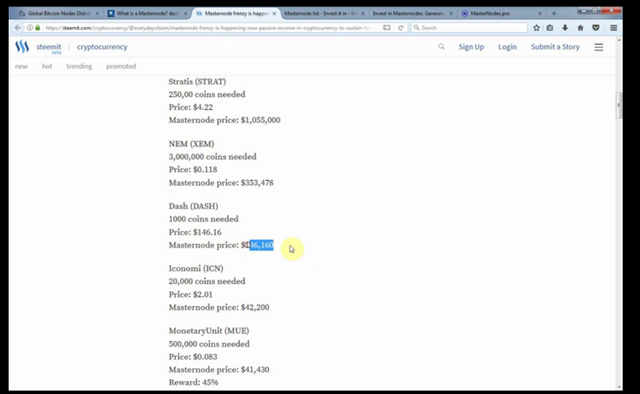Click the green padlock security icon
Image resolution: width=640 pixels, height=394 pixels.
coord(38,28)
